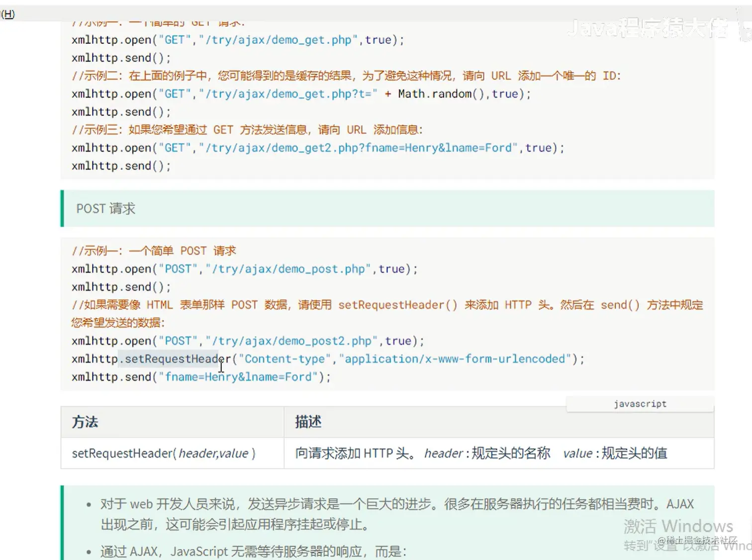
Task: Click the xmlhttp.setRequestHeader Content-type code line
Action: (x=328, y=359)
